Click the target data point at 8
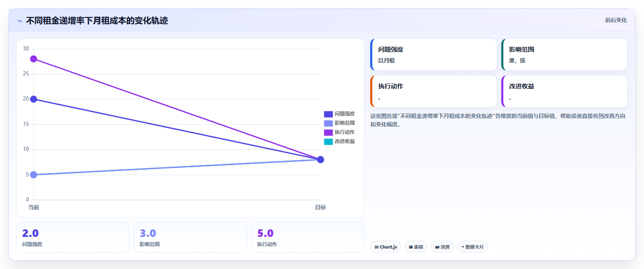 (320, 159)
